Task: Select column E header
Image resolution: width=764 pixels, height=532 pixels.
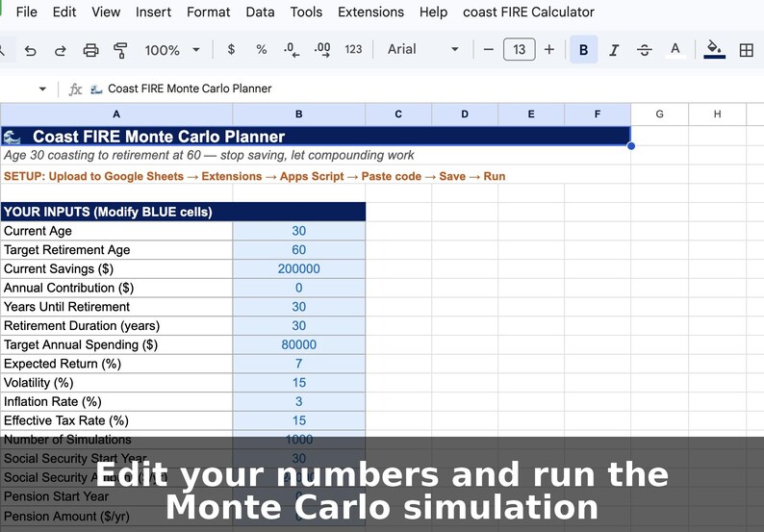Action: (x=530, y=114)
